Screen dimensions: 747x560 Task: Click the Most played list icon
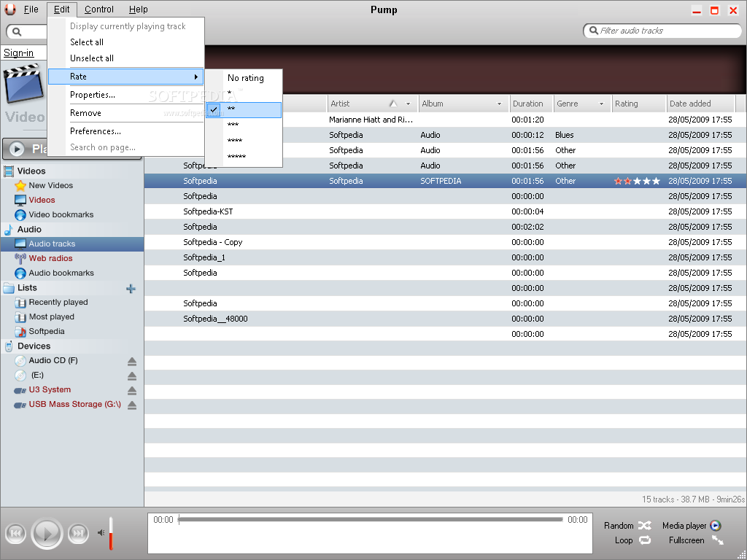20,317
